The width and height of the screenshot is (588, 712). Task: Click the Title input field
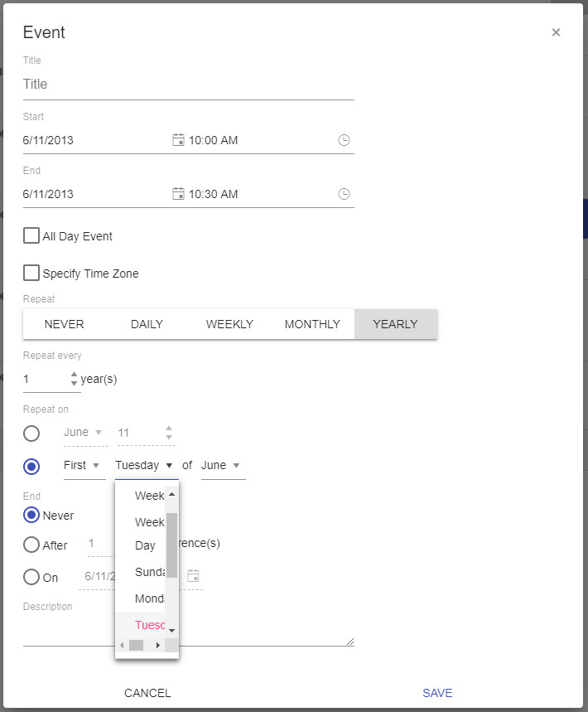pos(188,84)
